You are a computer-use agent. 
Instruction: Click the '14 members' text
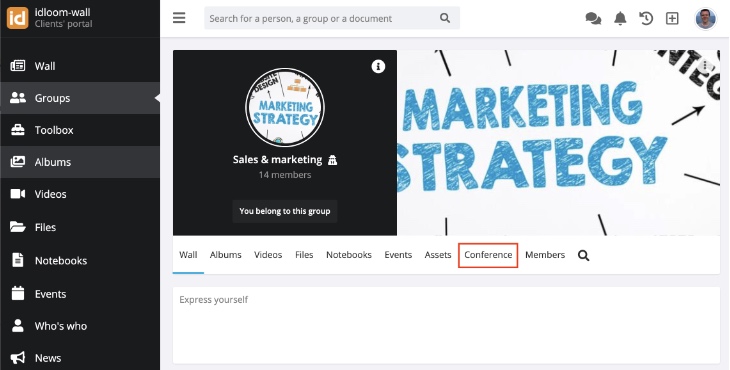click(285, 175)
